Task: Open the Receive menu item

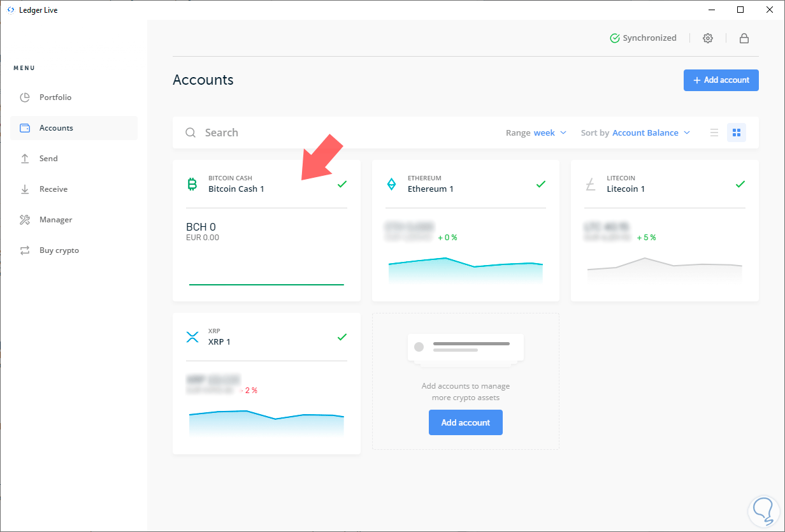Action: pyautogui.click(x=74, y=189)
